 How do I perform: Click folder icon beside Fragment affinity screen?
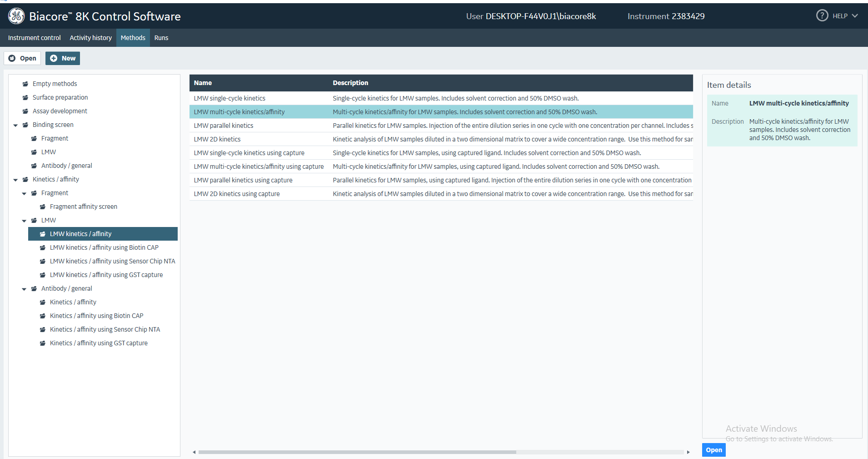pyautogui.click(x=43, y=207)
